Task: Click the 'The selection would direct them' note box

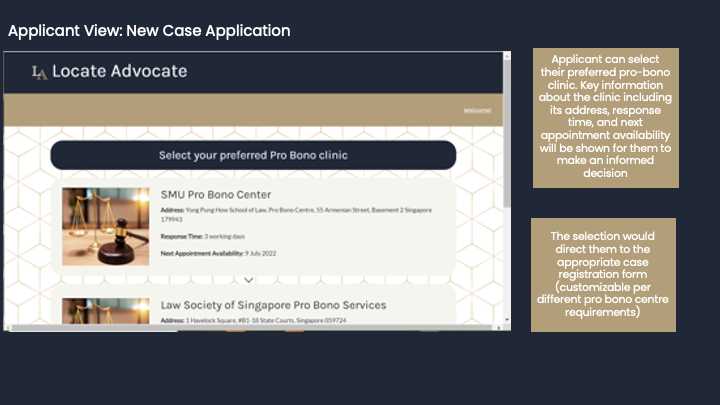Action: (603, 275)
